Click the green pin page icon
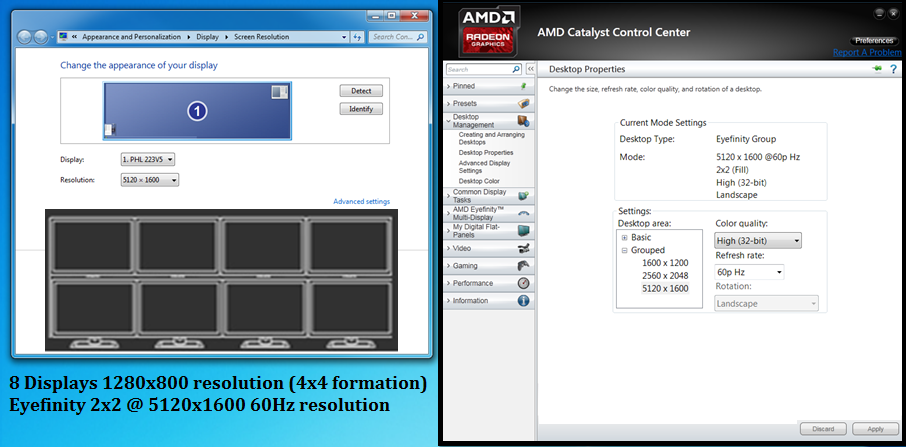Viewport: 908px width, 448px height. (x=877, y=69)
